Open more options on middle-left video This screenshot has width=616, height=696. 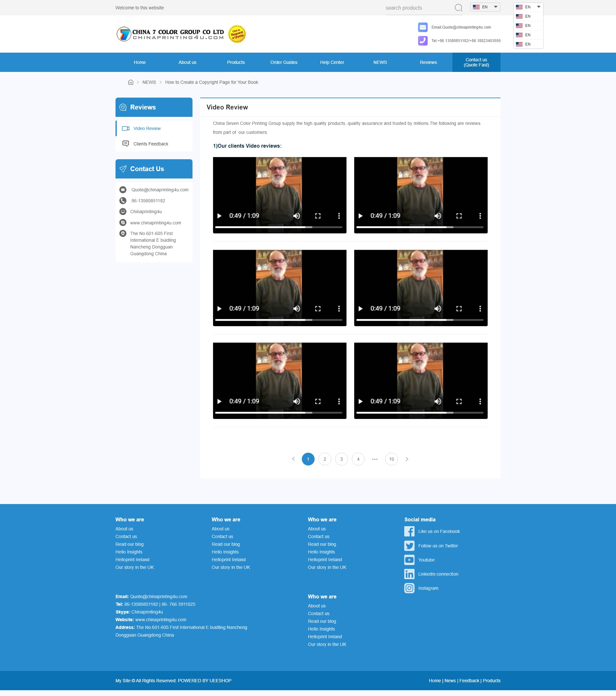pos(338,309)
